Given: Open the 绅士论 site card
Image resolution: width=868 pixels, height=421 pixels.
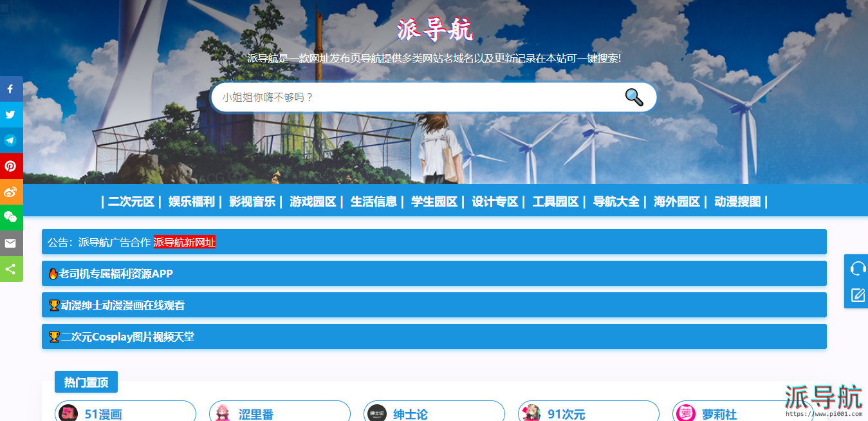Looking at the screenshot, I should [x=434, y=412].
